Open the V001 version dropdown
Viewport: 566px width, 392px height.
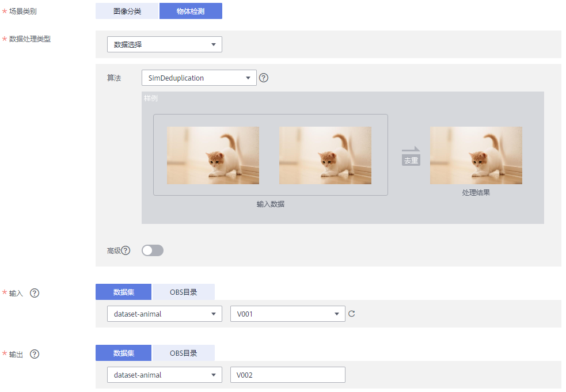[x=287, y=314]
